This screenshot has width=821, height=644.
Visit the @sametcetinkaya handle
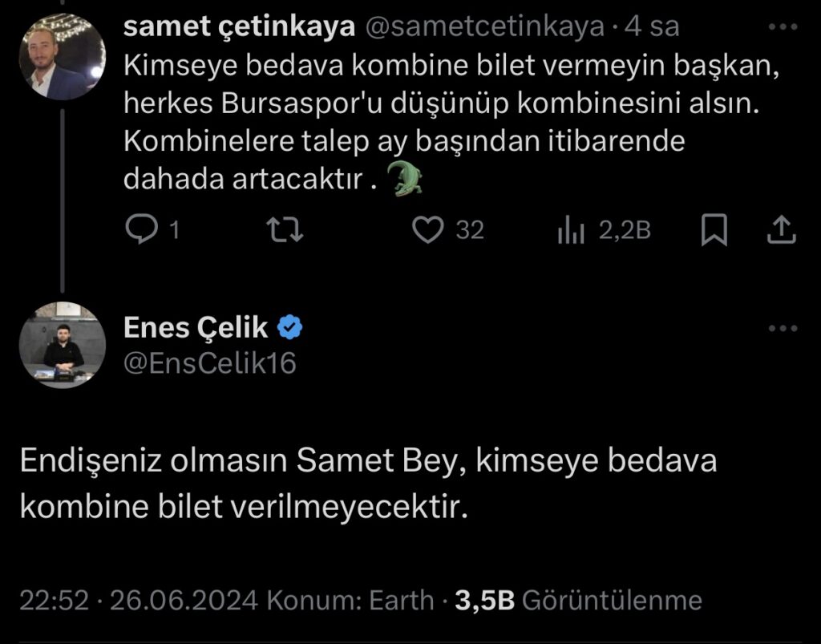point(484,26)
